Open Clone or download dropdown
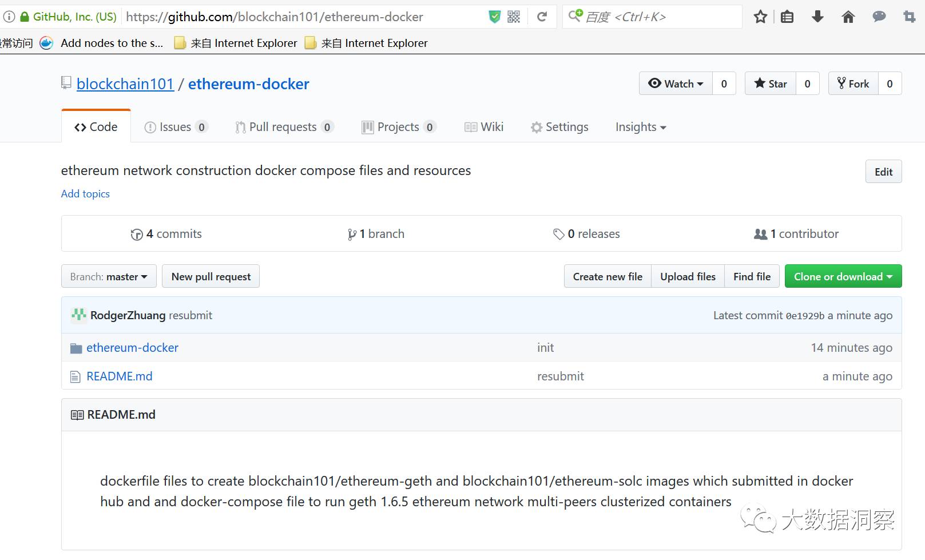 [843, 276]
